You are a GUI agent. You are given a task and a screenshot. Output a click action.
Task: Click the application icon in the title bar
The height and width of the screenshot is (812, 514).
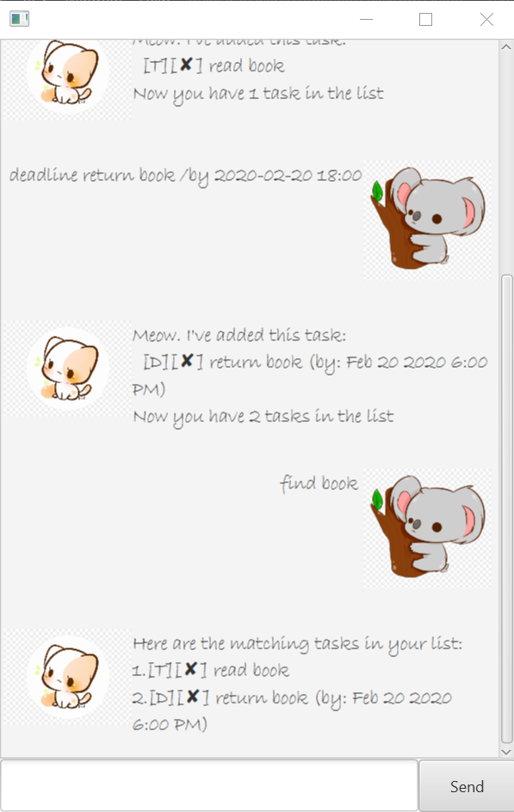click(19, 19)
